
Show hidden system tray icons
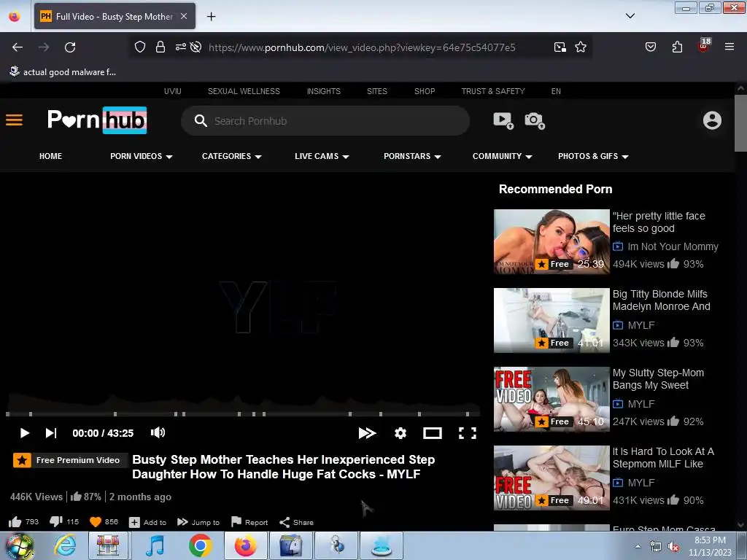(x=638, y=547)
